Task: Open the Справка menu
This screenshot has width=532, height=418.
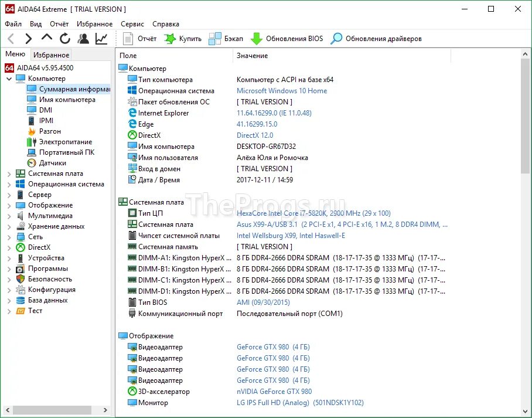Action: tap(166, 24)
